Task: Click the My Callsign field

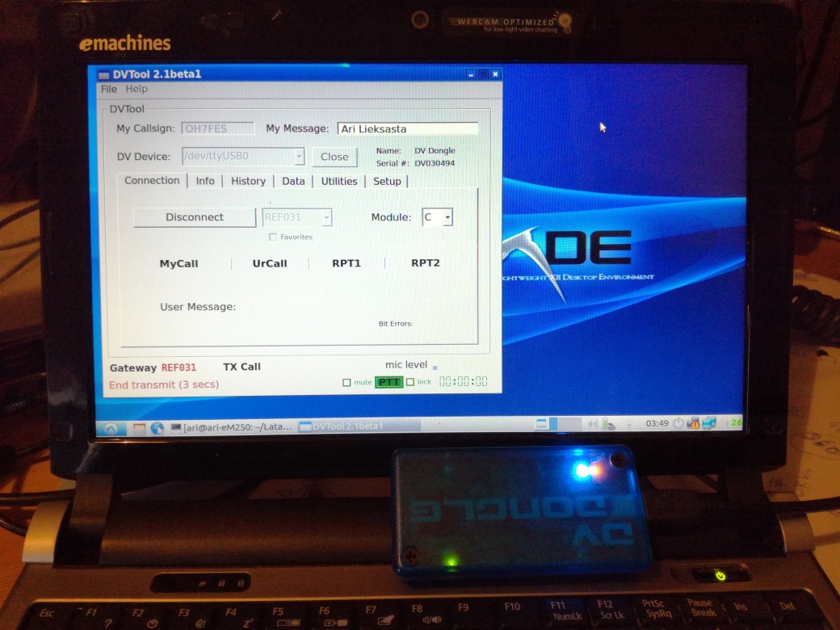Action: click(217, 128)
